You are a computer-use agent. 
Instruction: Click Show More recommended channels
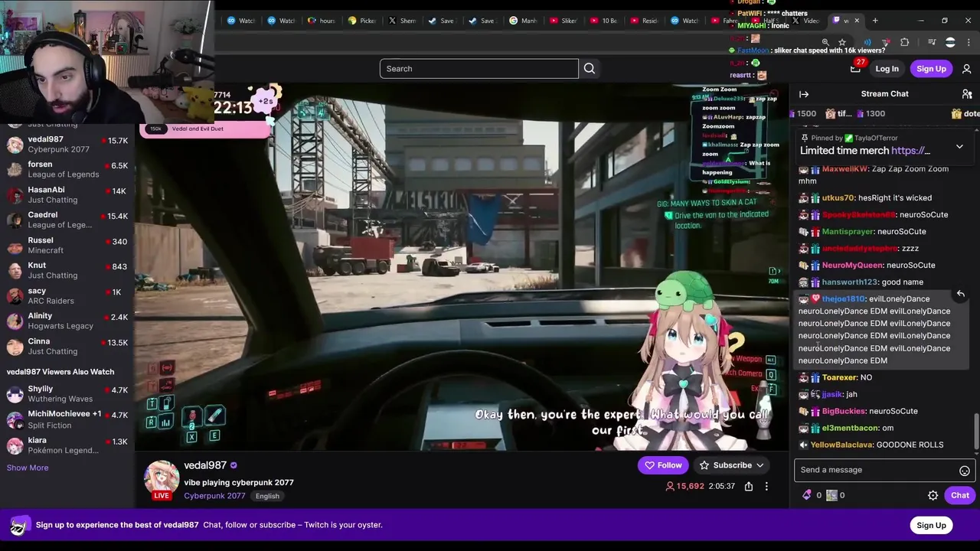click(x=28, y=468)
